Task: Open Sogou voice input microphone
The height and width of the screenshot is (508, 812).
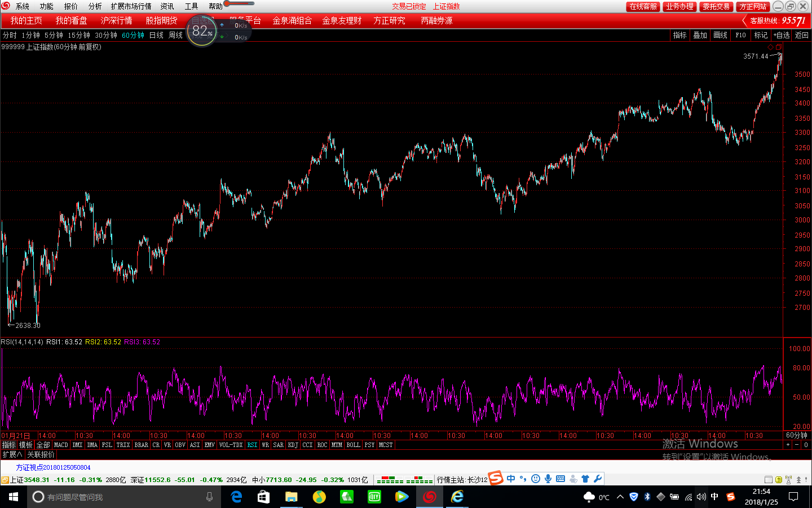Action: (x=548, y=479)
